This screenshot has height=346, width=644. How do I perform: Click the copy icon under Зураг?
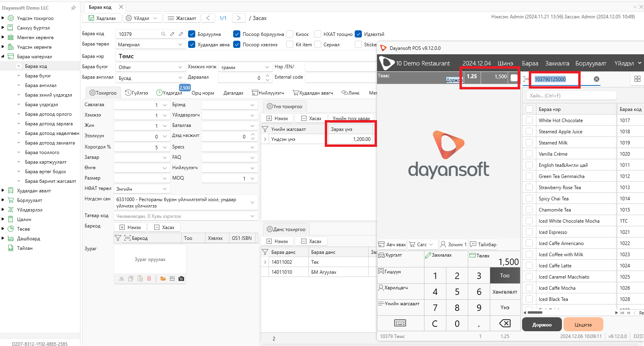point(131,279)
